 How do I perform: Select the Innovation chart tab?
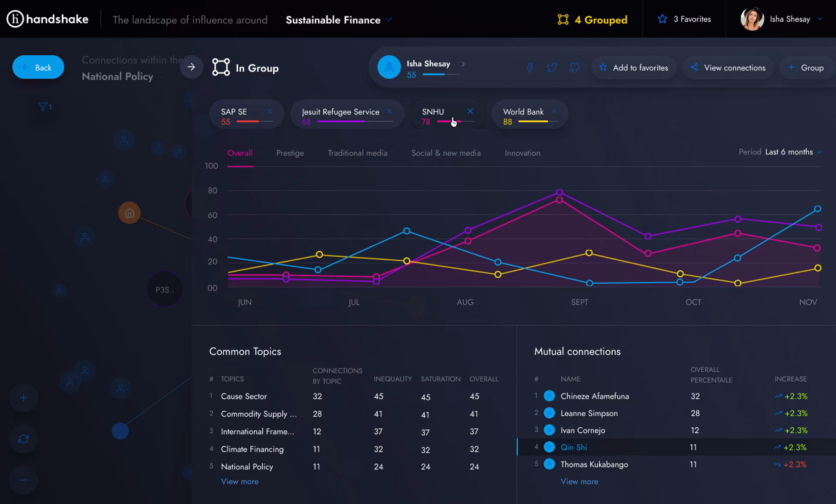click(522, 153)
